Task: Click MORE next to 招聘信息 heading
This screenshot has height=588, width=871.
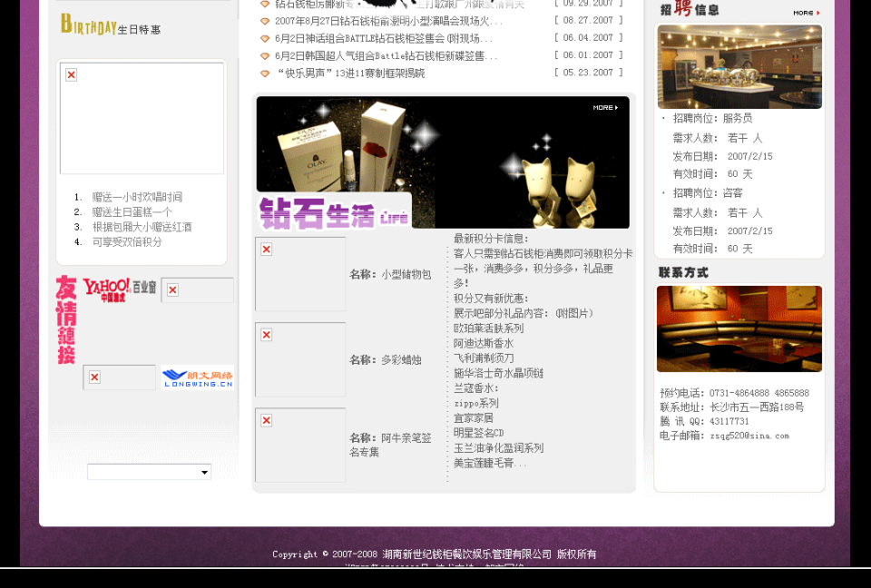Action: [x=807, y=13]
